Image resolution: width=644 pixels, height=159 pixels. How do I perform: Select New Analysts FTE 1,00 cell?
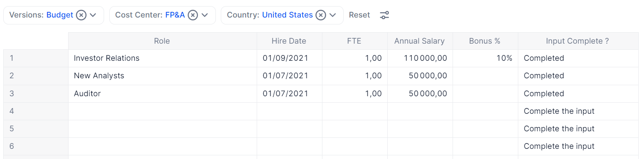[x=355, y=76]
